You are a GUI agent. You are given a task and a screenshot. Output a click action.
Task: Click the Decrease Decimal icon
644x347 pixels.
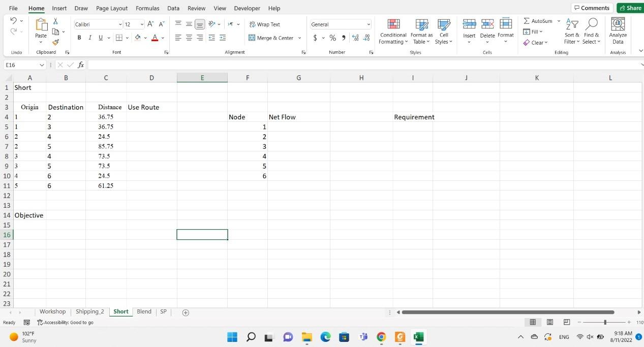click(366, 38)
